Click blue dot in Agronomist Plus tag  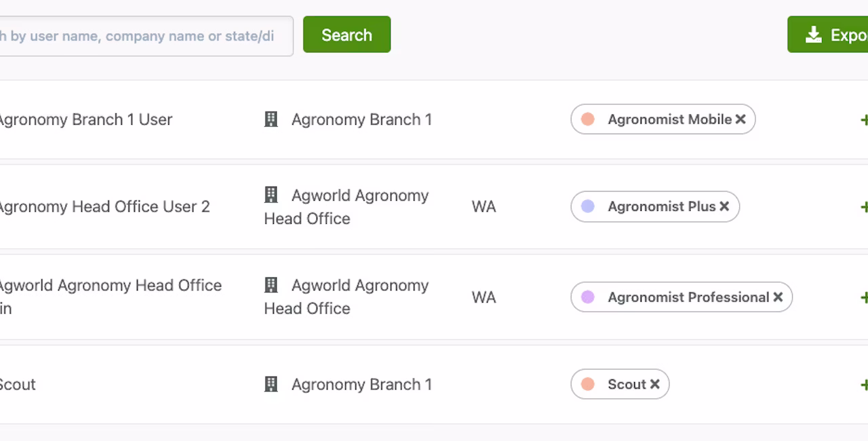click(588, 206)
